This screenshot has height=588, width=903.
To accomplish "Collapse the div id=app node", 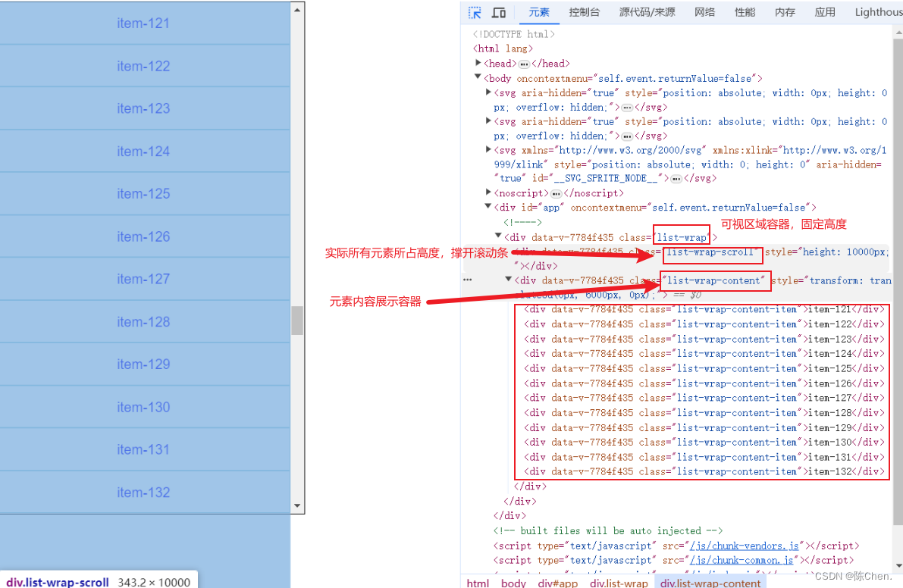I will click(488, 207).
